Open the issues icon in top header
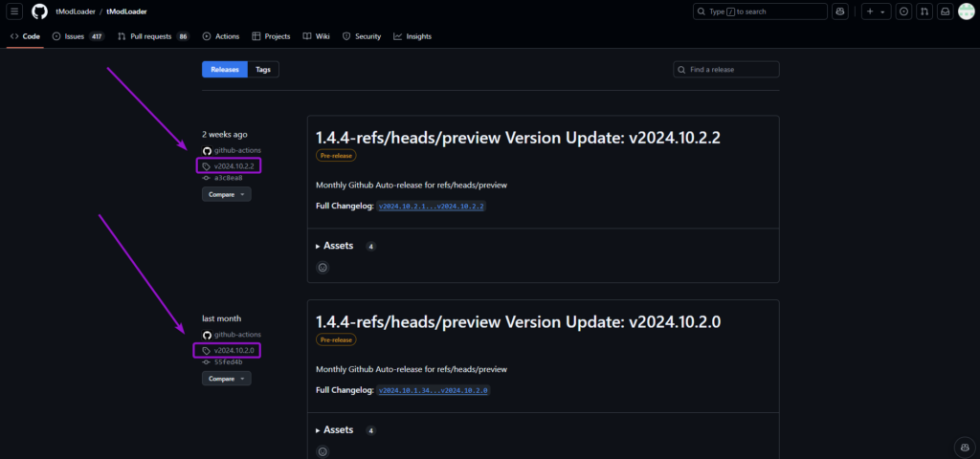This screenshot has width=980, height=459. [903, 11]
